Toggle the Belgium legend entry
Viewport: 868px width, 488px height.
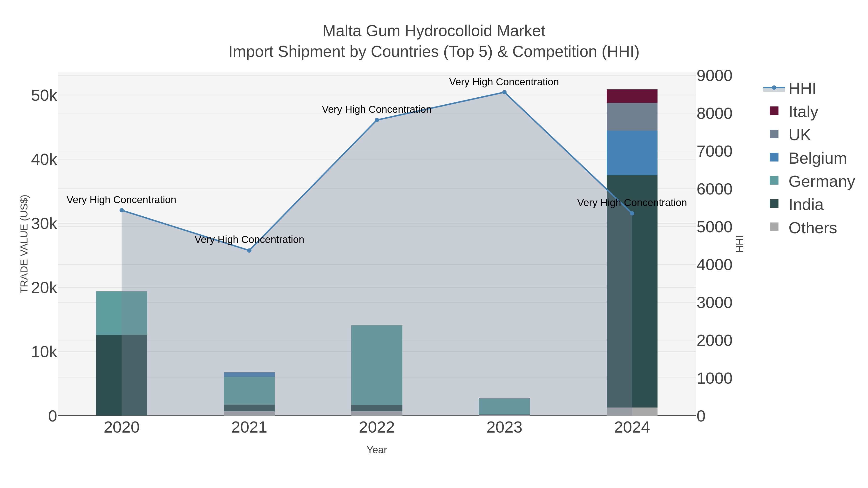click(x=808, y=158)
